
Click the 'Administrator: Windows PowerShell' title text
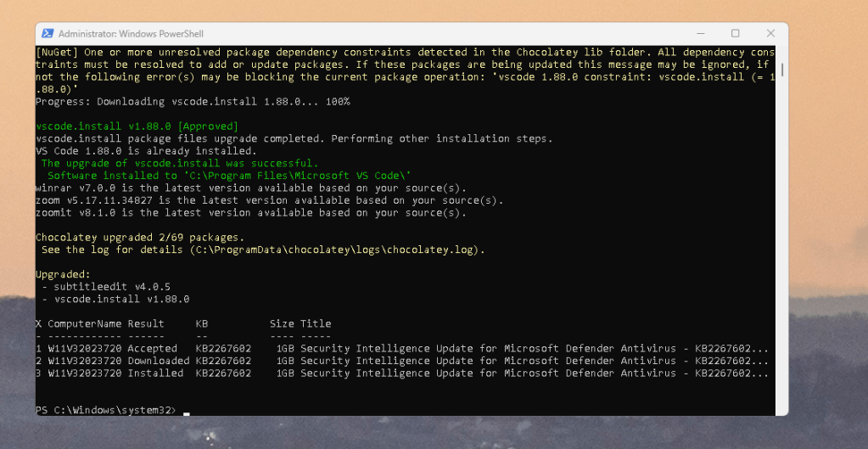[x=131, y=34]
